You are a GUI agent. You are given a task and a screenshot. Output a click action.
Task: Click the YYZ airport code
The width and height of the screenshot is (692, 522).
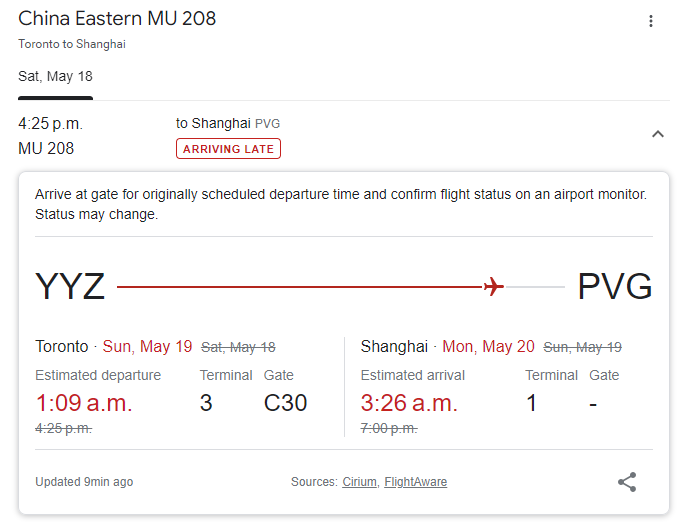point(70,287)
